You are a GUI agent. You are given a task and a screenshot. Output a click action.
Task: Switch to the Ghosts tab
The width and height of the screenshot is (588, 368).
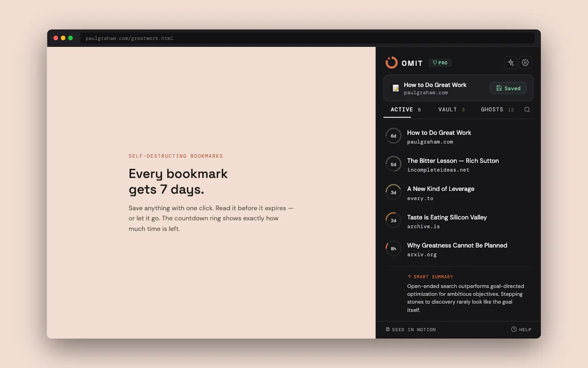click(x=497, y=110)
